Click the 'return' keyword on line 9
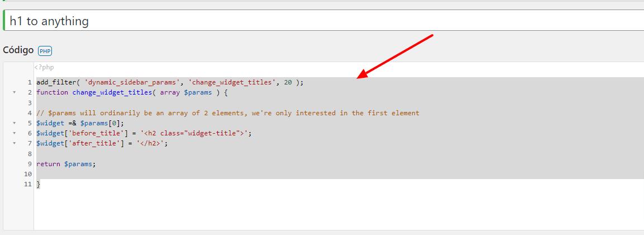The height and width of the screenshot is (235, 644). click(48, 164)
